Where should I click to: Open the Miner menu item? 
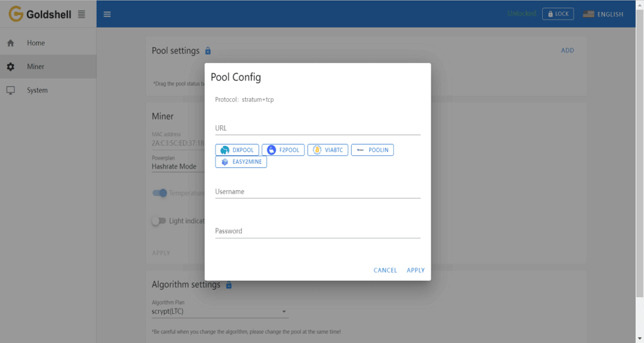pos(48,67)
